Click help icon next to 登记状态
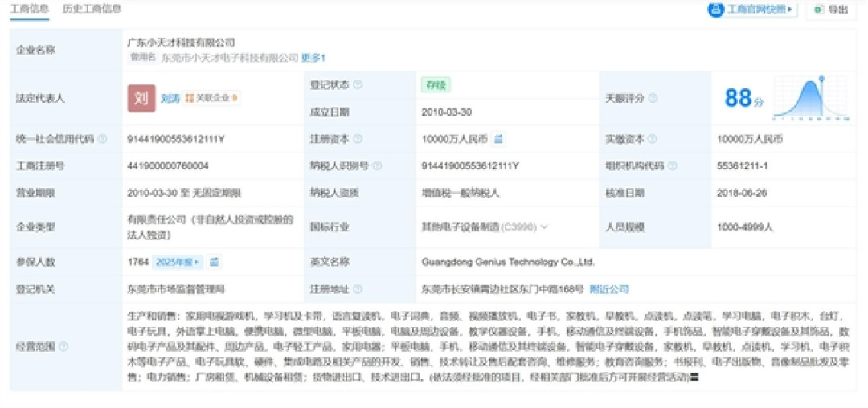868x408 pixels. coord(358,85)
